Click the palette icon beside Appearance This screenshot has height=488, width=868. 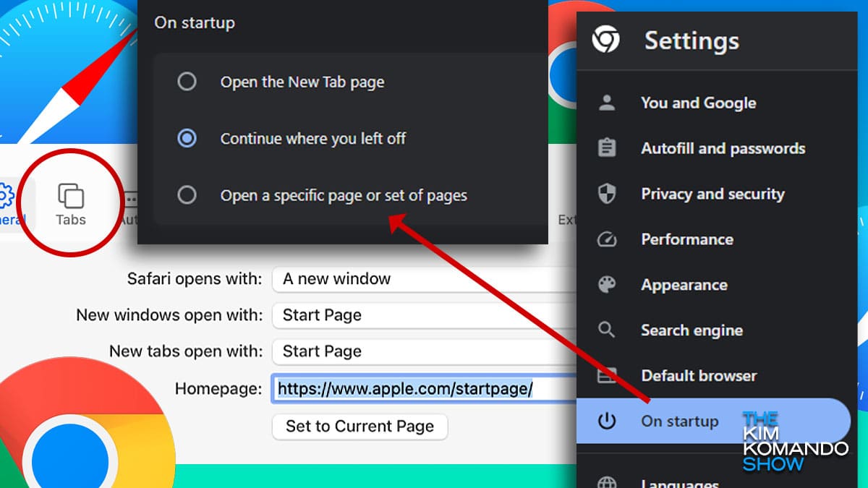click(606, 285)
